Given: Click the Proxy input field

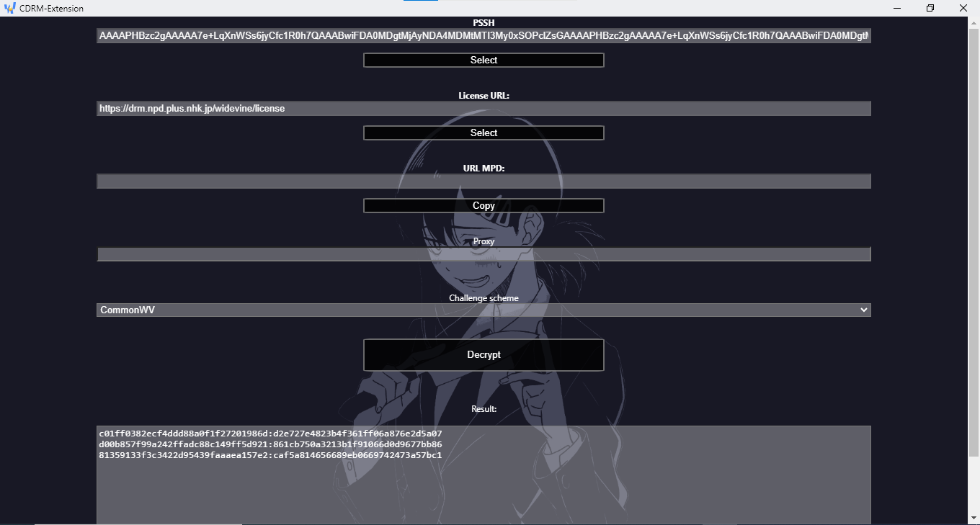Looking at the screenshot, I should point(484,254).
